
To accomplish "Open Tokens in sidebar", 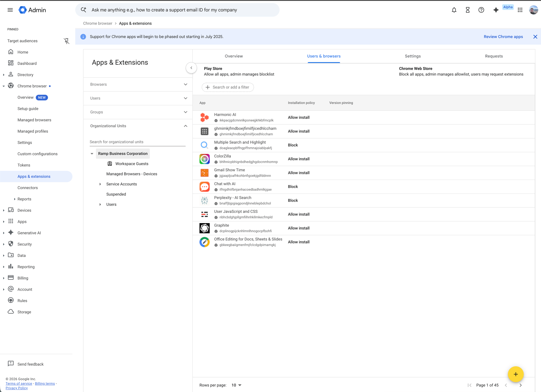I will [x=24, y=165].
